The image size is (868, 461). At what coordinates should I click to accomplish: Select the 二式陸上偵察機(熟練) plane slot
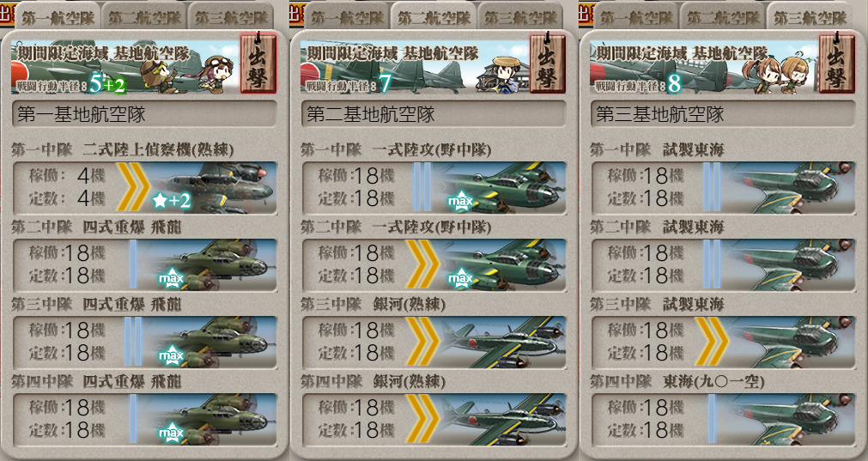[144, 188]
